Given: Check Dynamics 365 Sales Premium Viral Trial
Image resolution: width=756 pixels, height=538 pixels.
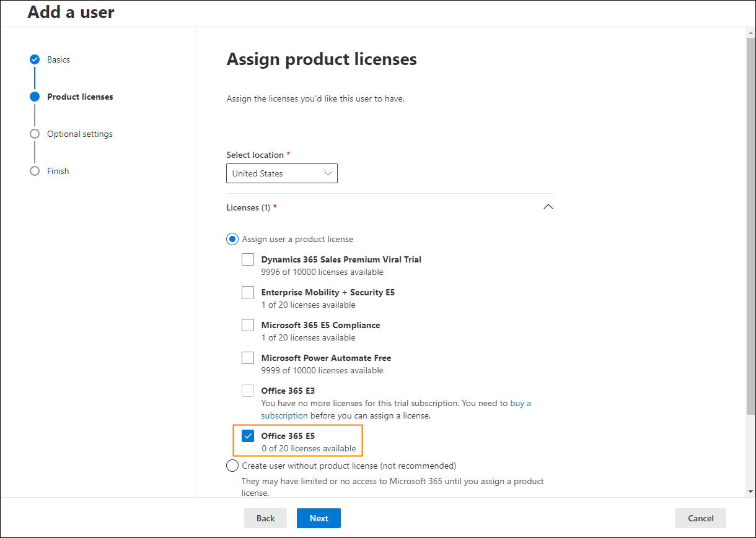Looking at the screenshot, I should pos(248,259).
